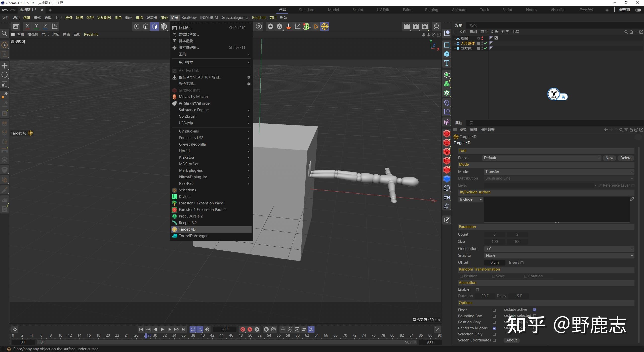Select the Scale tool in the left toolbar
The image size is (644, 352).
[x=5, y=84]
